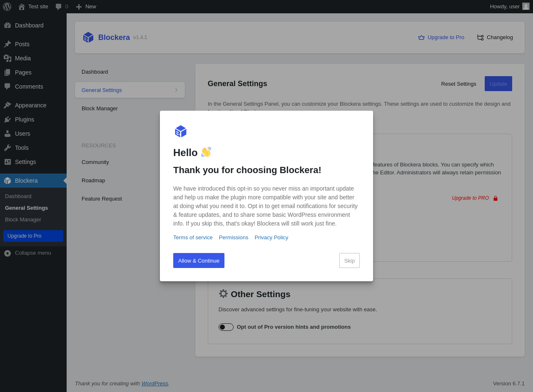Click the Blockera cube logo in header
The width and height of the screenshot is (533, 392).
coord(88,37)
